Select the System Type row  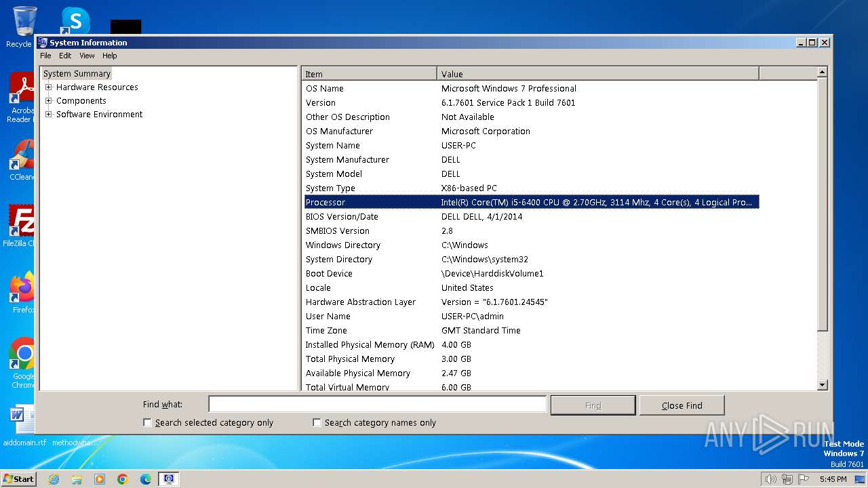click(532, 188)
